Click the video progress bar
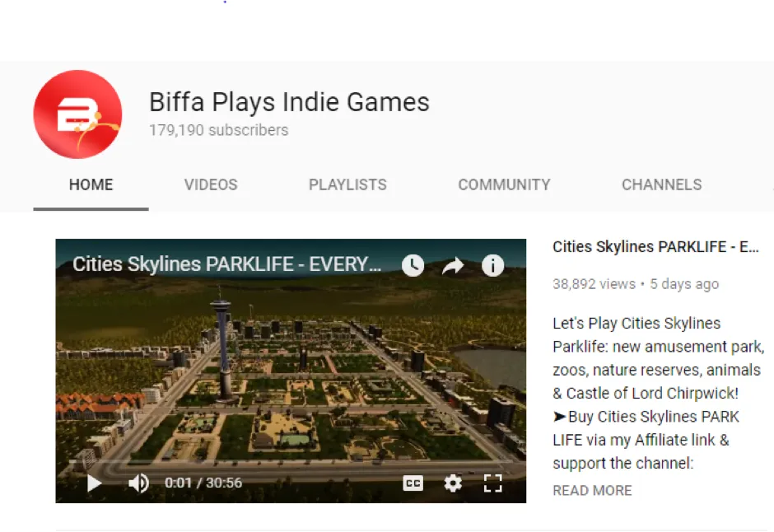This screenshot has height=532, width=774. [291, 461]
